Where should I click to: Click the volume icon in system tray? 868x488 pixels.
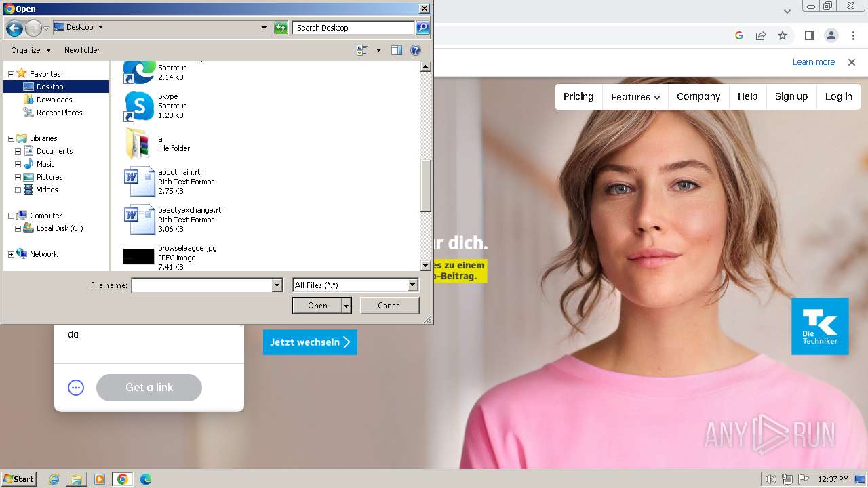771,479
